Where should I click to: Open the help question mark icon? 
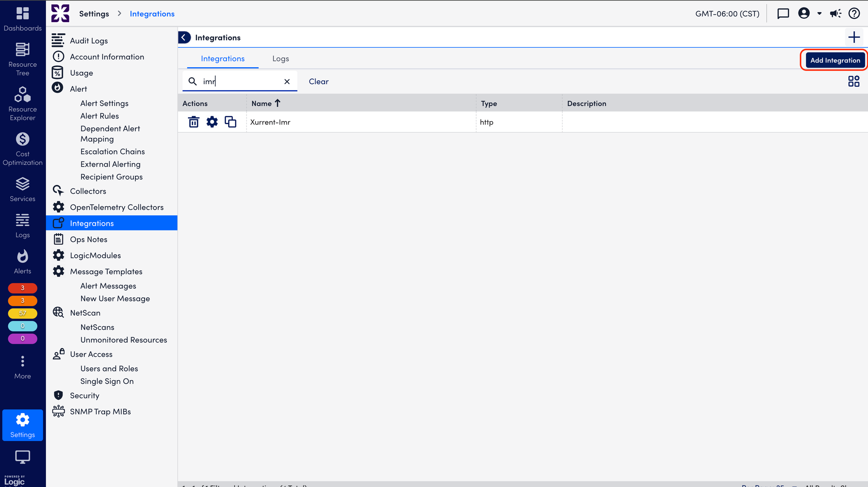coord(854,13)
